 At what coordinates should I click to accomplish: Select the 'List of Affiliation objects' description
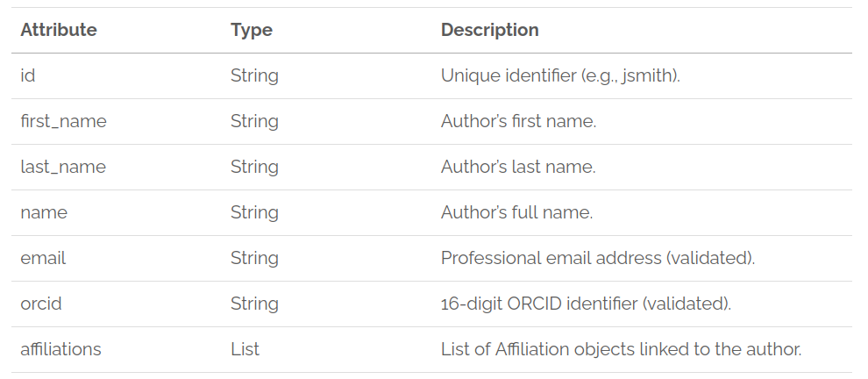(621, 349)
